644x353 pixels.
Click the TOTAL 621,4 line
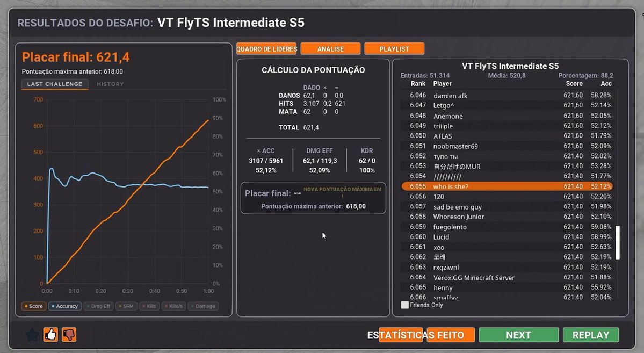[x=299, y=127]
